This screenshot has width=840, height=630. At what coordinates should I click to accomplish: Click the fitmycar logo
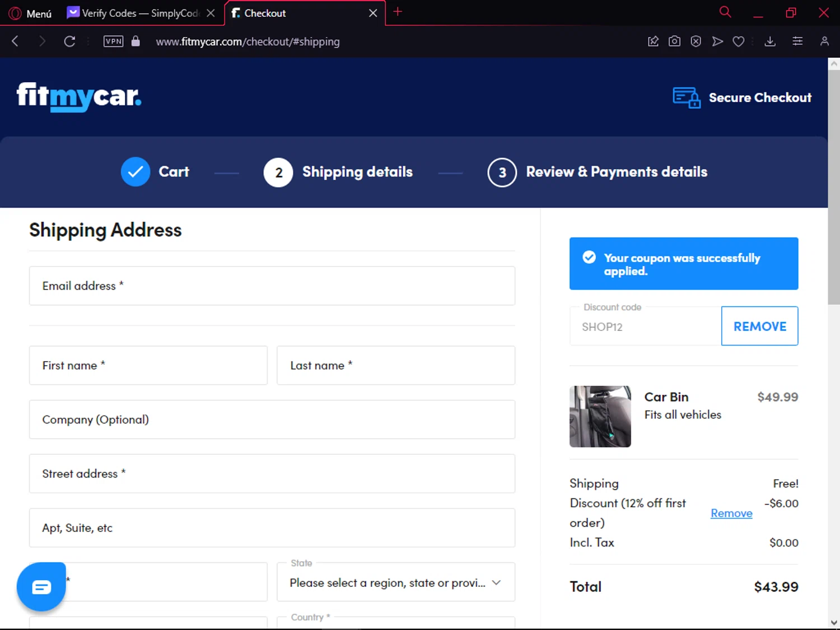click(x=79, y=97)
